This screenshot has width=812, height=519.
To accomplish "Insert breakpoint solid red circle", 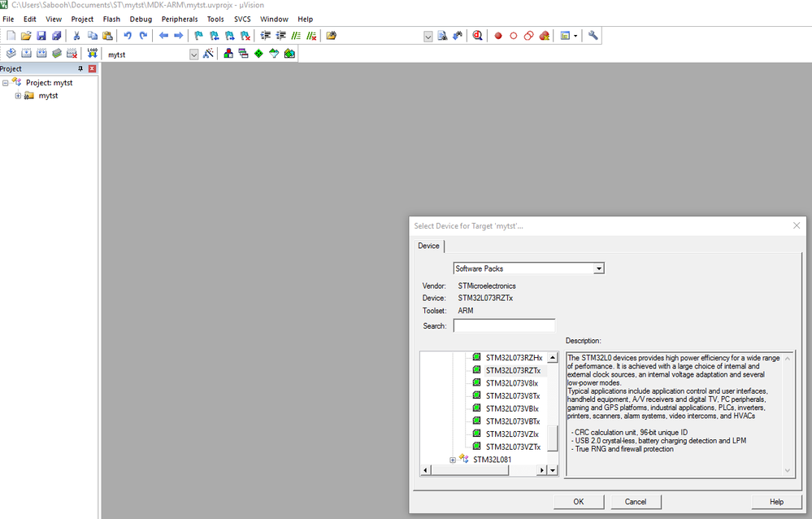I will [498, 36].
